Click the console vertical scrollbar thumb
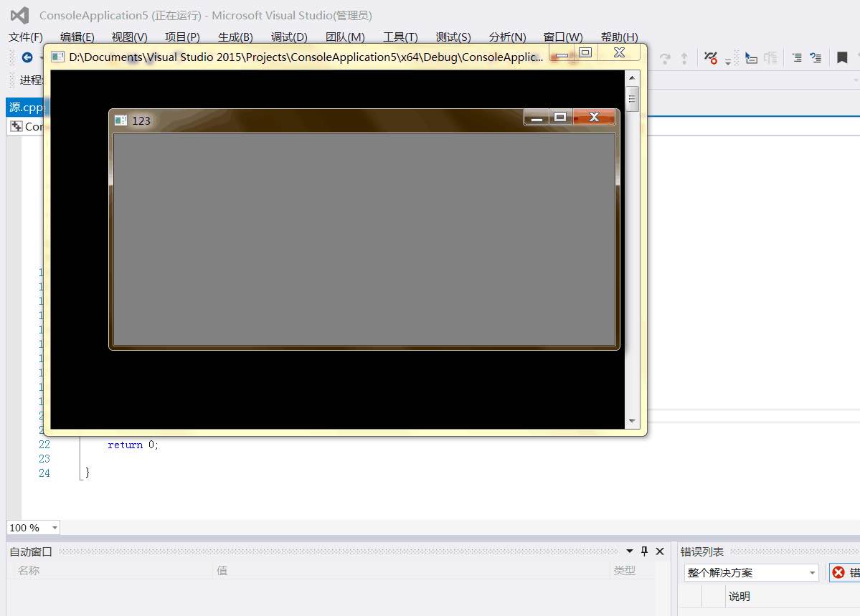Screen dimensions: 860x616 632,99
